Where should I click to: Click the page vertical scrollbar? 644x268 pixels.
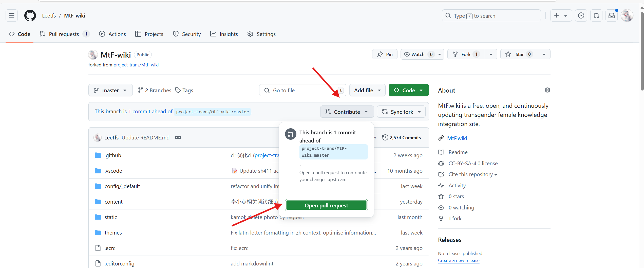pyautogui.click(x=642, y=51)
